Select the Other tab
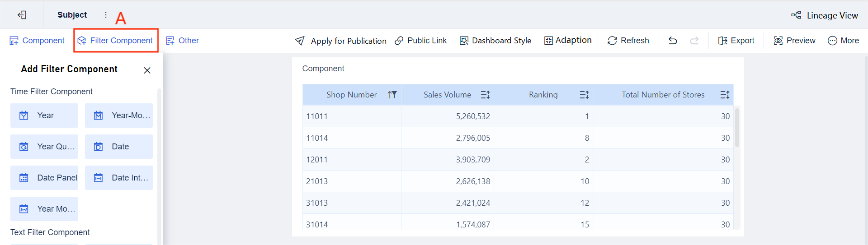 182,41
